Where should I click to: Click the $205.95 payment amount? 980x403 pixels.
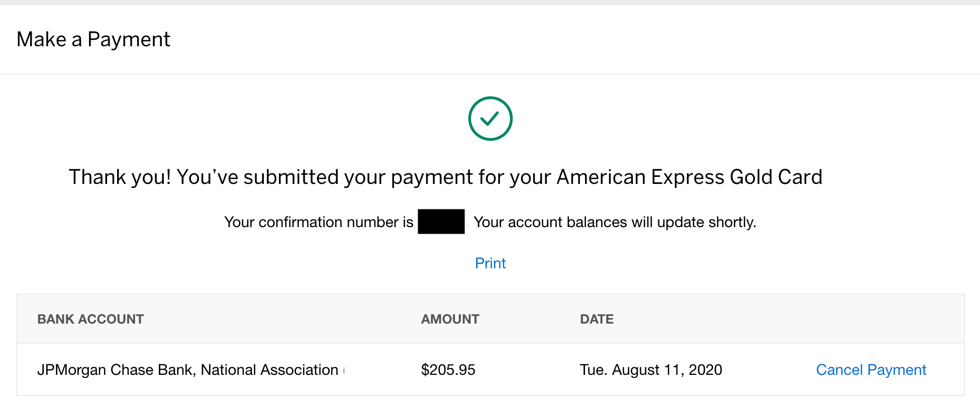[x=448, y=370]
